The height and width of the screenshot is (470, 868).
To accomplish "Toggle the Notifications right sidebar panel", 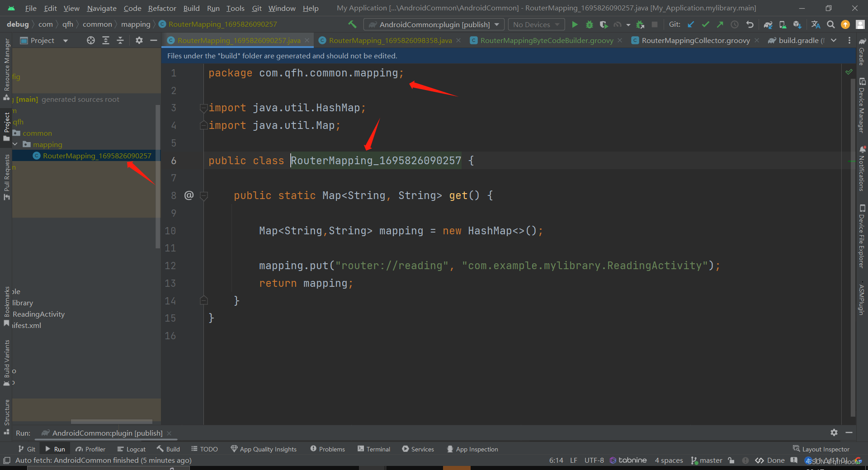I will click(862, 168).
